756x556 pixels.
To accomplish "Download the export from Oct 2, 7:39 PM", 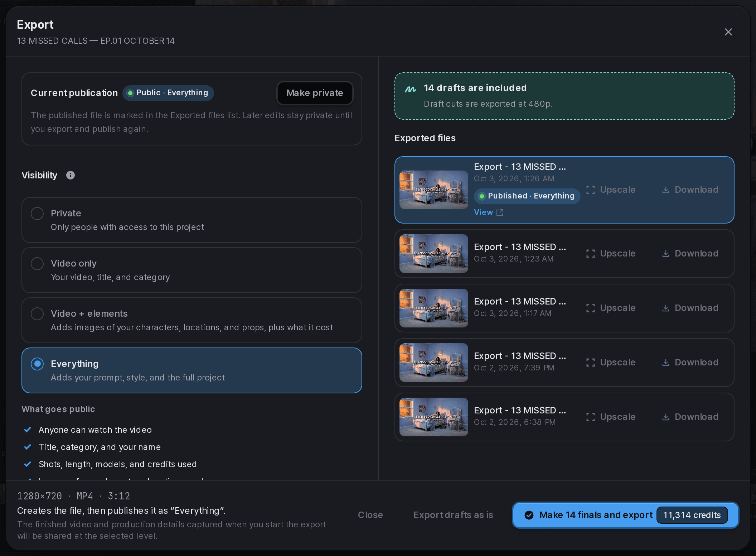I will pyautogui.click(x=690, y=363).
